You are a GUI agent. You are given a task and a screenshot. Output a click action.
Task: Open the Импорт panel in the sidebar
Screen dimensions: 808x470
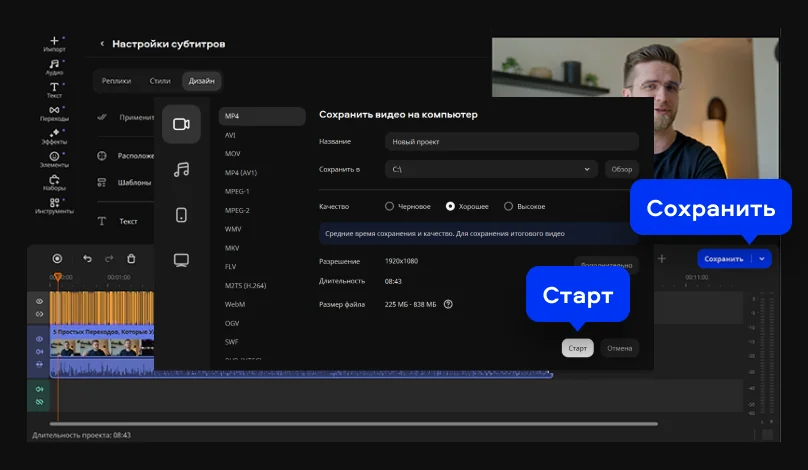pos(54,42)
